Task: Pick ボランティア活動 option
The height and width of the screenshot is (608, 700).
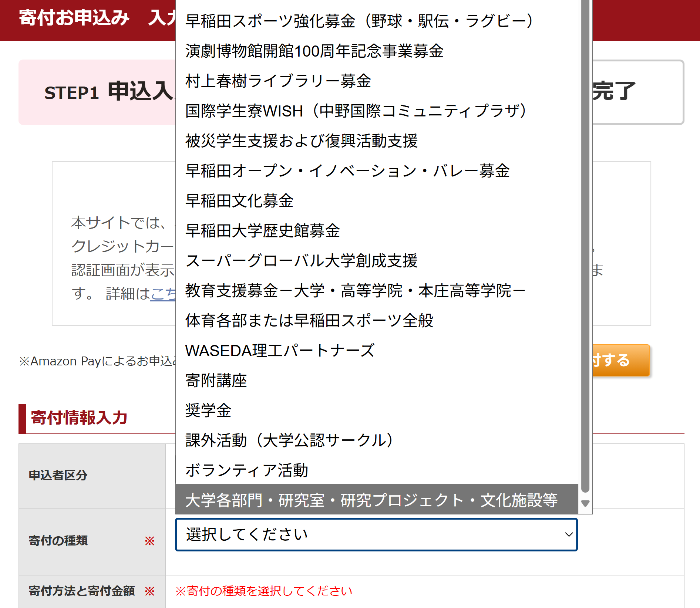Action: [x=377, y=470]
